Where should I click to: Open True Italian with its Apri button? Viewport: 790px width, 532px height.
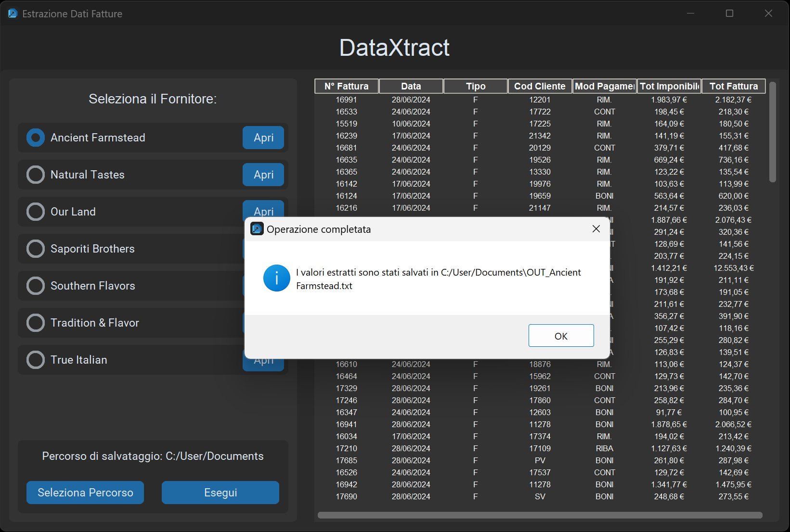(263, 365)
